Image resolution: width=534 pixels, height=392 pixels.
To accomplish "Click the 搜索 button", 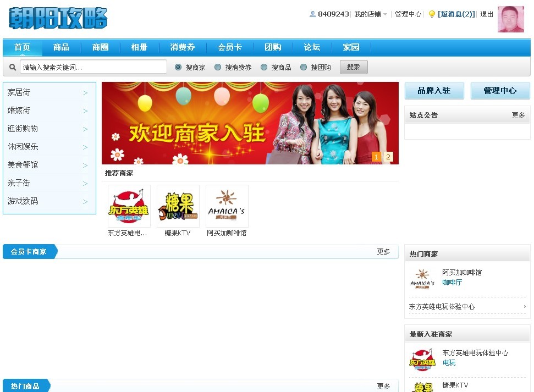I will click(x=354, y=67).
